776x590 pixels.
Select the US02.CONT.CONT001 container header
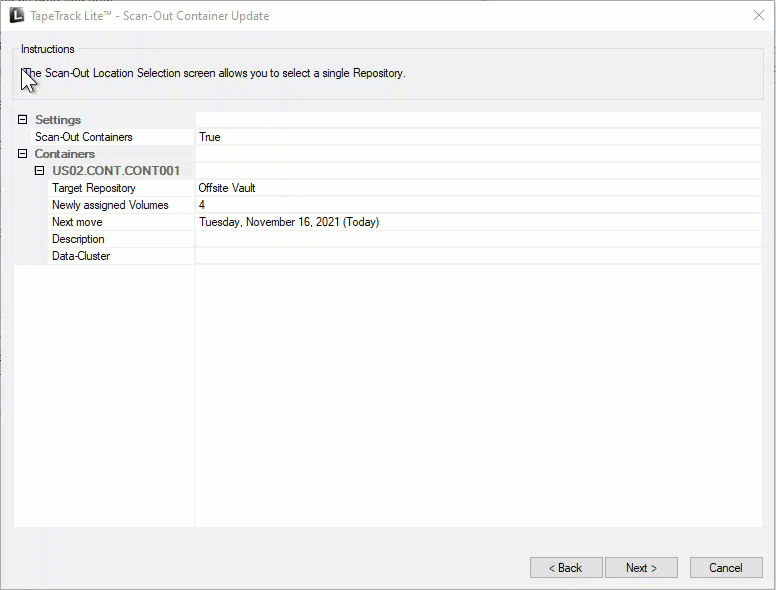[x=116, y=171]
